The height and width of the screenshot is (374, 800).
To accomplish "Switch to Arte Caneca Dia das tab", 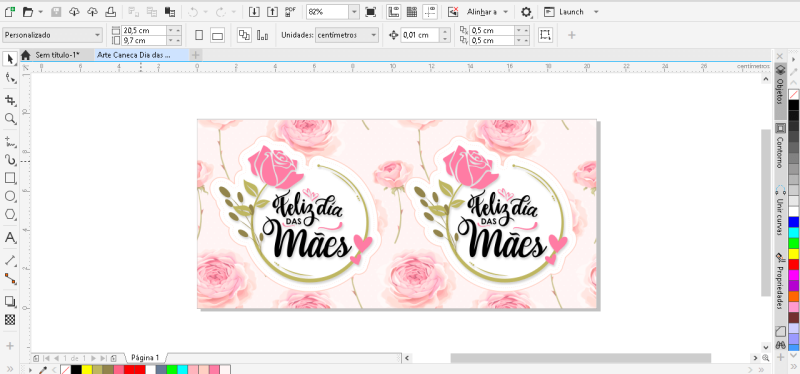I will (x=134, y=55).
